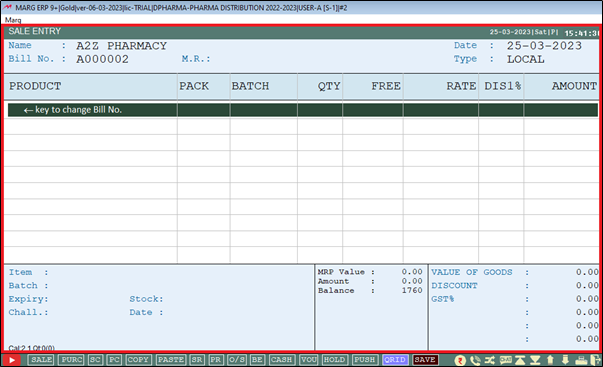Click the PUSH toolbar button

(365, 360)
